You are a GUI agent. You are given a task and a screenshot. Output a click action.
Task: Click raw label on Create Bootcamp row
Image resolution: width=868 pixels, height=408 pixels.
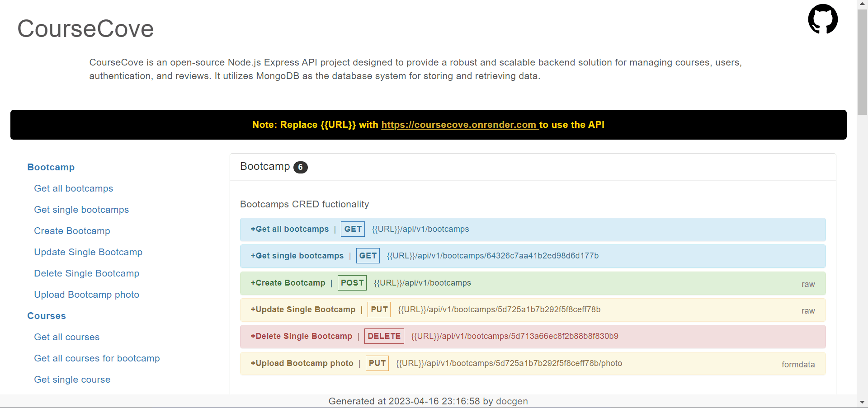(x=808, y=284)
